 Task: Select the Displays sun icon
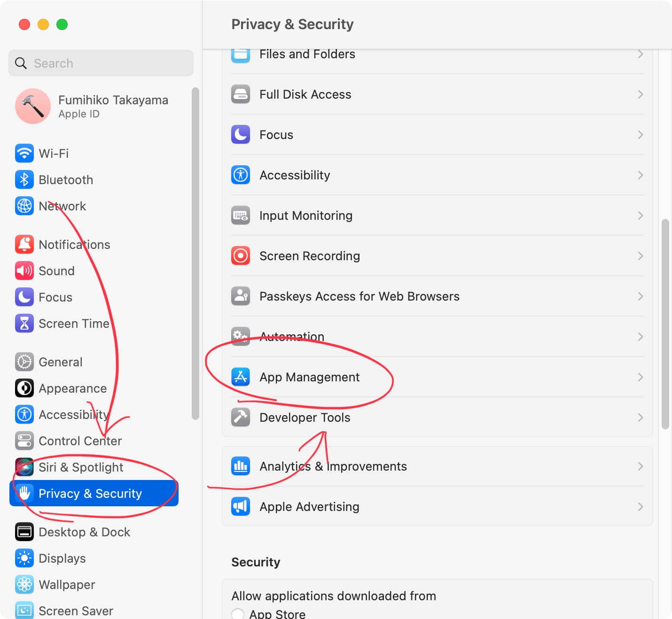tap(24, 558)
